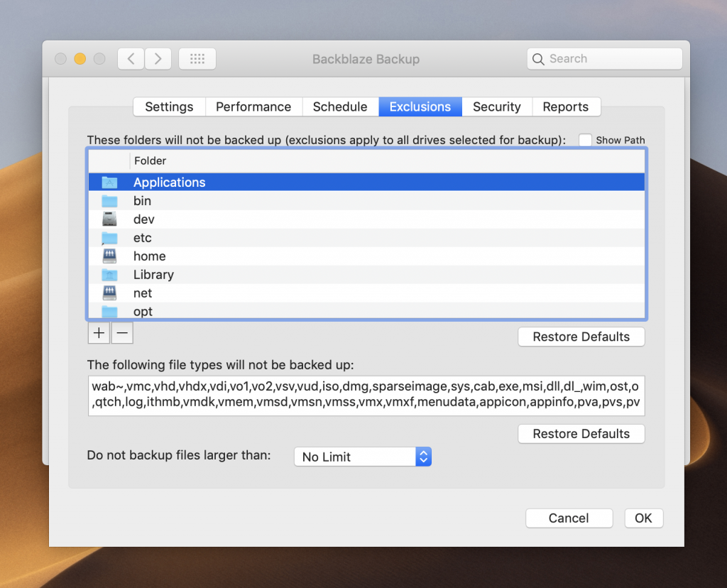727x588 pixels.
Task: Click the opt folder icon
Action: tap(109, 311)
